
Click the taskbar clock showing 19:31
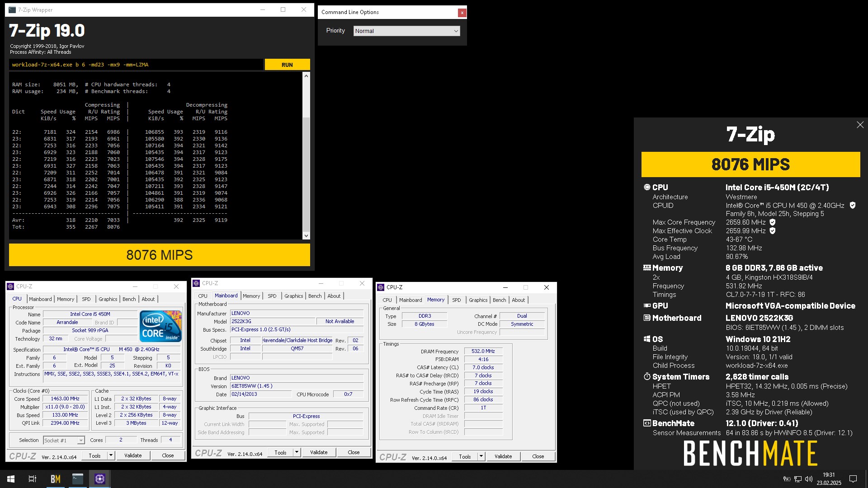point(829,479)
